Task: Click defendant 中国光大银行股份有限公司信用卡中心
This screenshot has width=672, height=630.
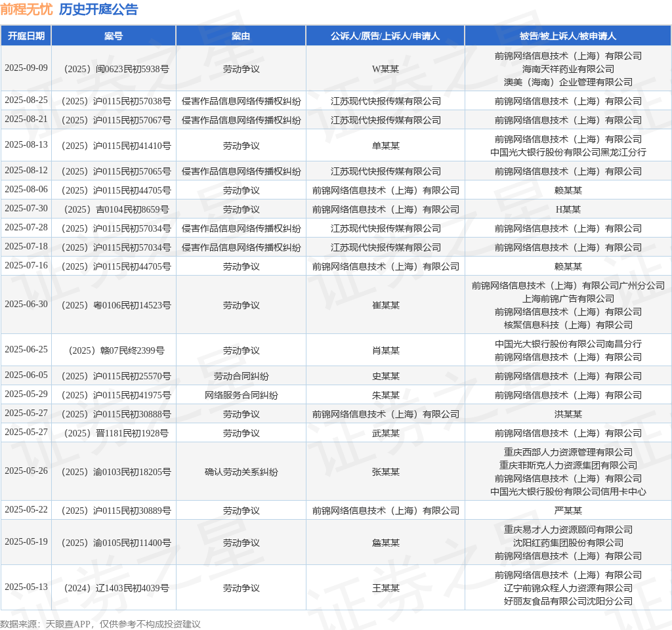Action: click(568, 492)
